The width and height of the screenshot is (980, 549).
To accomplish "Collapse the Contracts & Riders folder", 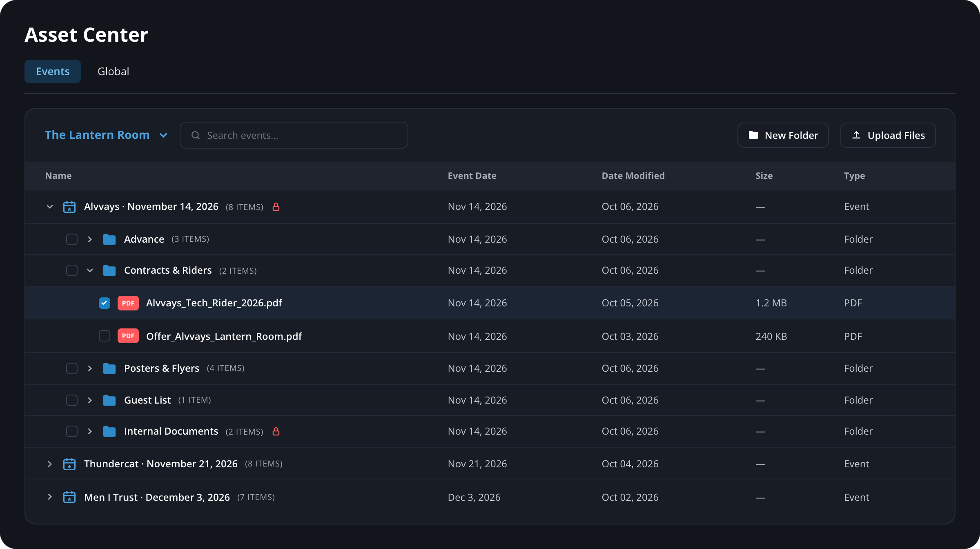I will point(90,270).
